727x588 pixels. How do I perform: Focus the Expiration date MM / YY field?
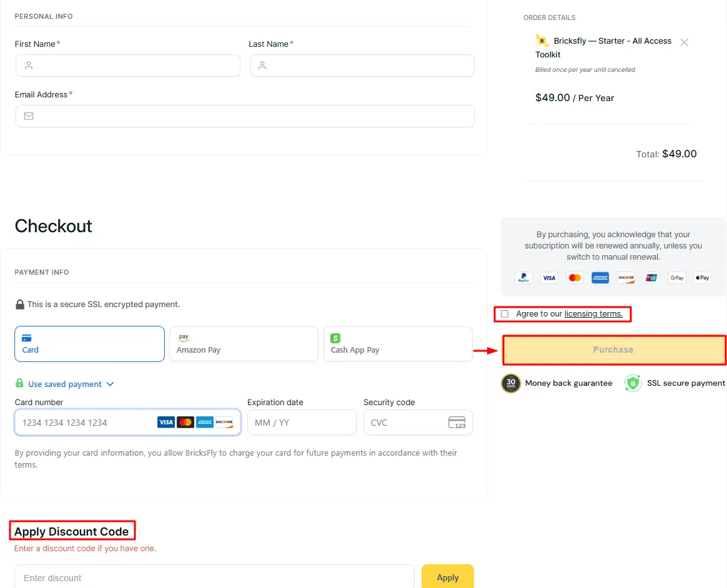[x=302, y=422]
